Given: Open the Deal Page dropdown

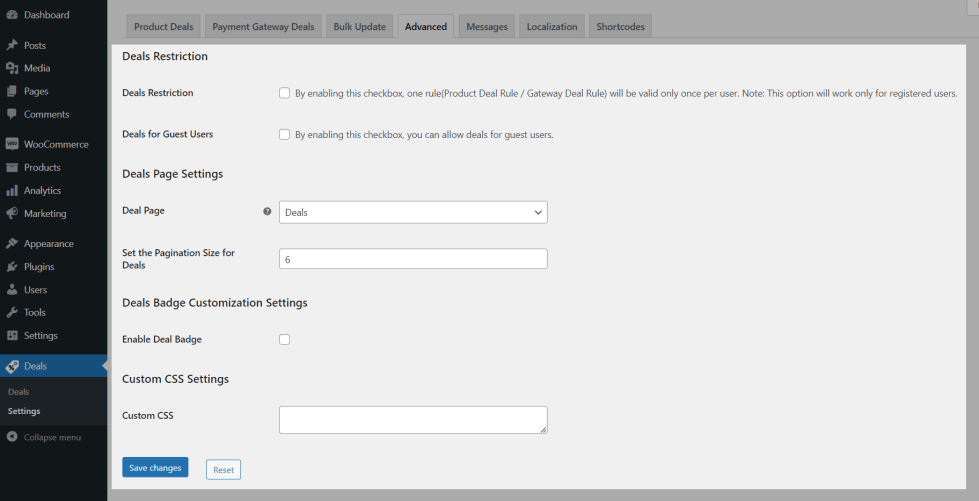Looking at the screenshot, I should coord(413,212).
